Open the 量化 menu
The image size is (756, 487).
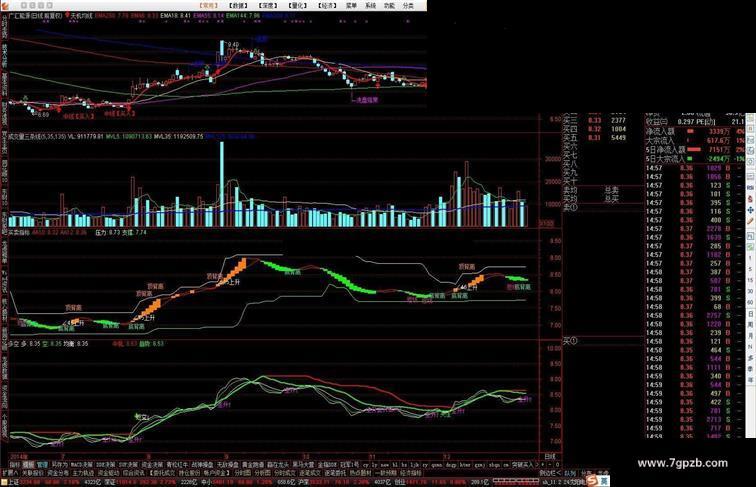click(x=297, y=5)
